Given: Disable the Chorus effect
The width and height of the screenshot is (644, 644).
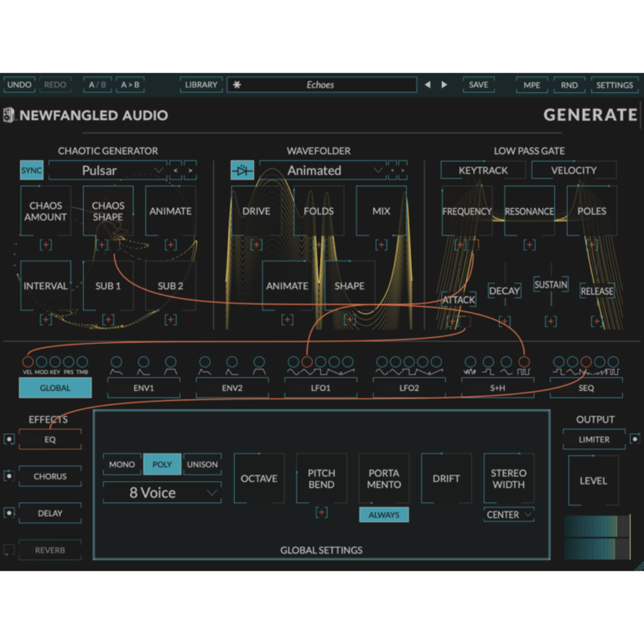Looking at the screenshot, I should pyautogui.click(x=9, y=476).
